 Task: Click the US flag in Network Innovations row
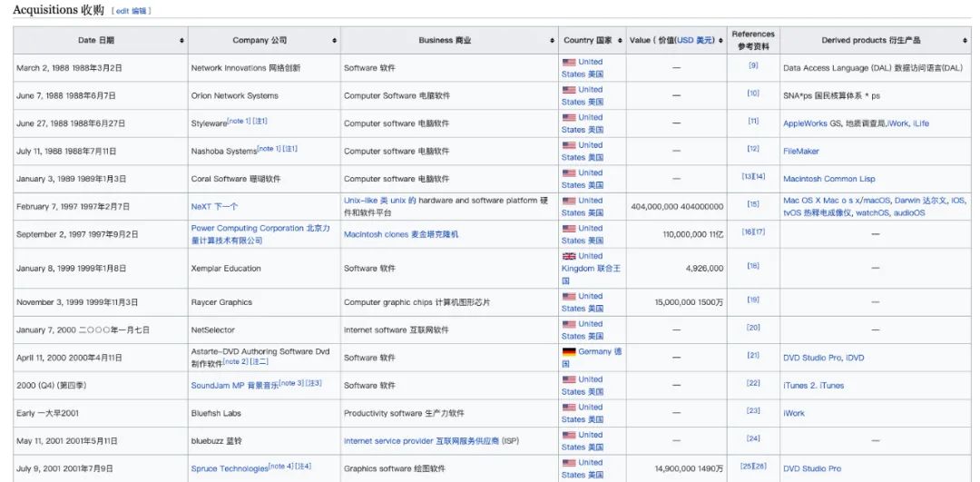pyautogui.click(x=569, y=63)
